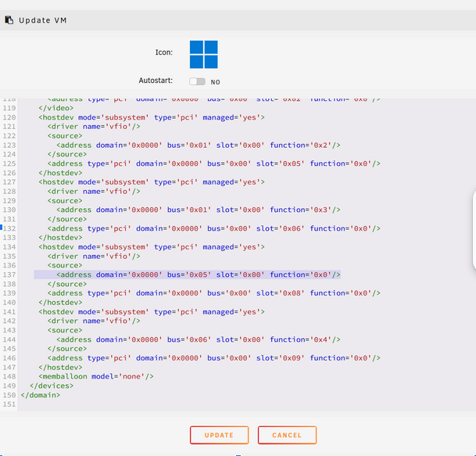Click the hostdev opening tag on line 120
Image resolution: width=476 pixels, height=456 pixels.
point(152,117)
